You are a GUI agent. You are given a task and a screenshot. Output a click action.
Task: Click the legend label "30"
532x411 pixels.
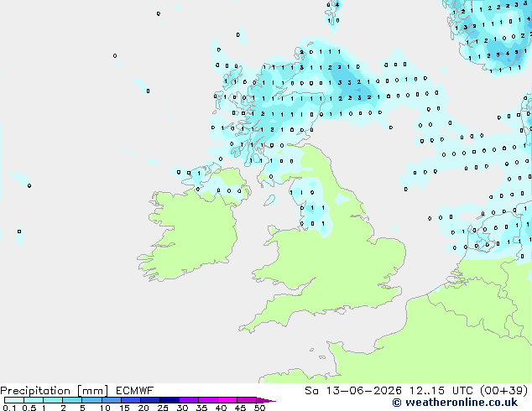tap(182, 408)
